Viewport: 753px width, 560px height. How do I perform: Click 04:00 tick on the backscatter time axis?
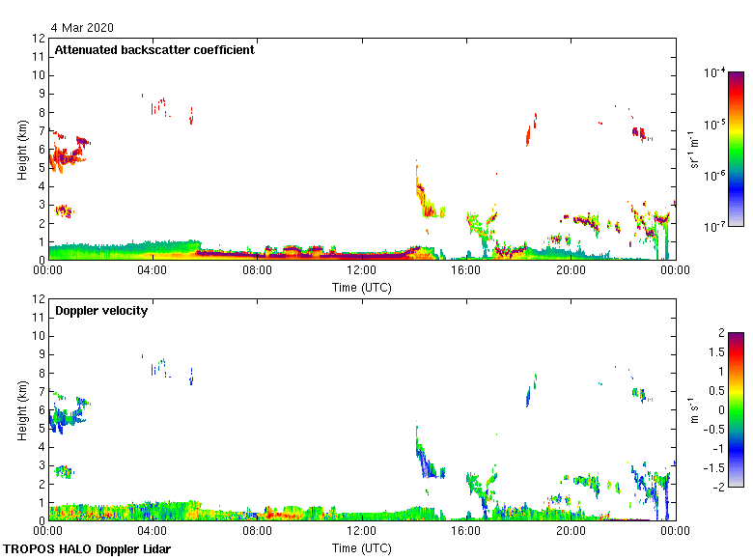coord(153,271)
